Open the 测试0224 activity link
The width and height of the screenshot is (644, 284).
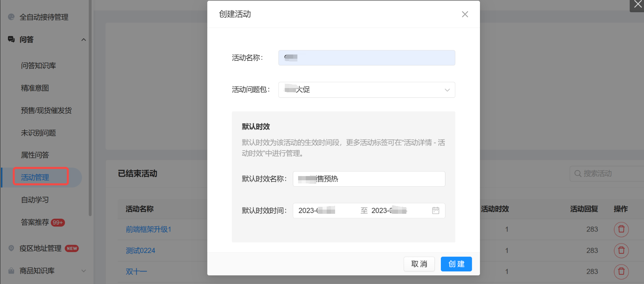pyautogui.click(x=140, y=250)
